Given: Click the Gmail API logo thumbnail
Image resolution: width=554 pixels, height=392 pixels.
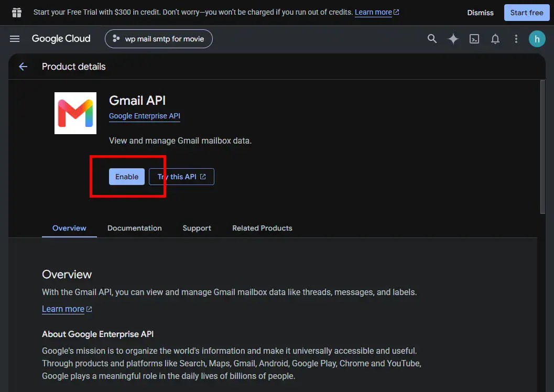Looking at the screenshot, I should pos(75,113).
